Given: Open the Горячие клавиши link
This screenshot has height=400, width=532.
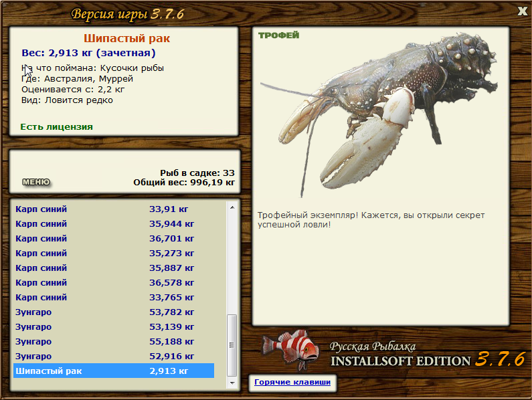Looking at the screenshot, I should 292,383.
